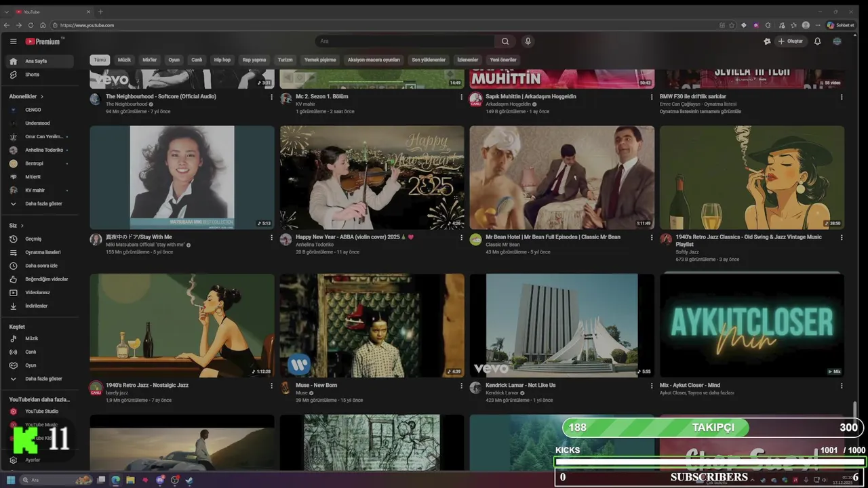
Task: Click the Oluştur create button
Action: (x=790, y=41)
